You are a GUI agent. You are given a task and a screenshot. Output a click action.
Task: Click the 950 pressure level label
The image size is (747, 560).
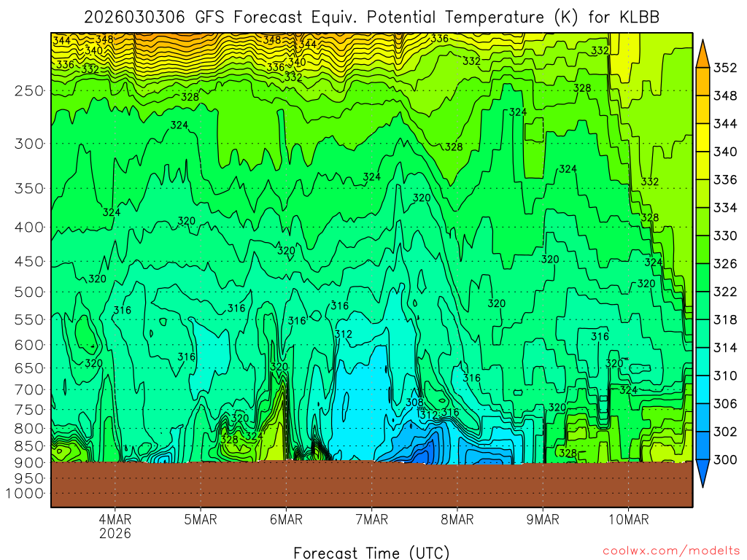tap(29, 478)
